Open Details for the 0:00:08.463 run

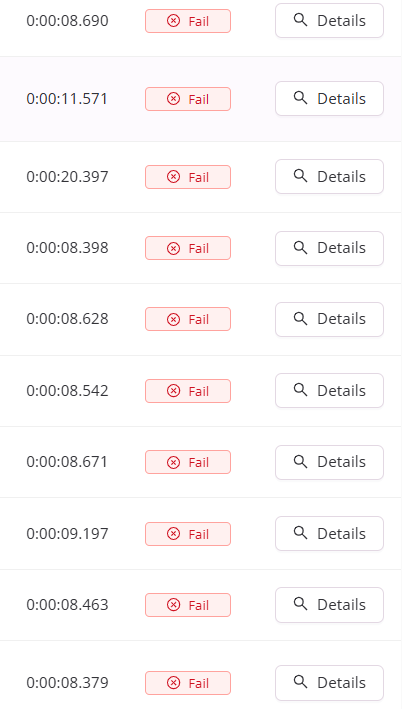tap(330, 605)
